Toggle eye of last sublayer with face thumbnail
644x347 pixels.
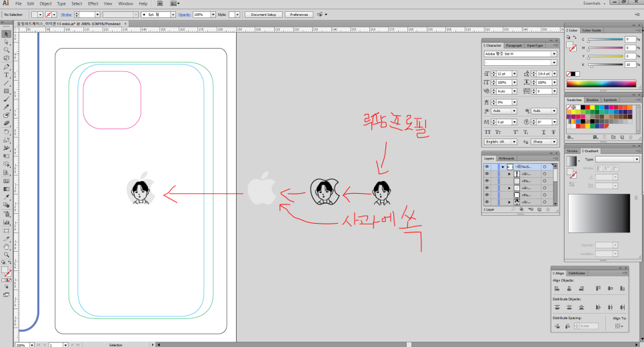[487, 202]
